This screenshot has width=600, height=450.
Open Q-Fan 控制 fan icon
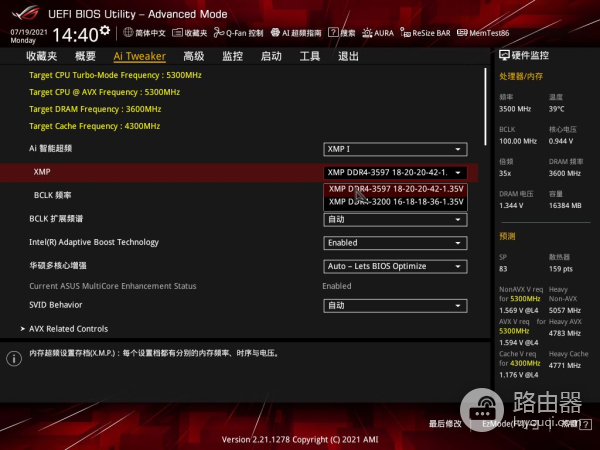coord(219,33)
